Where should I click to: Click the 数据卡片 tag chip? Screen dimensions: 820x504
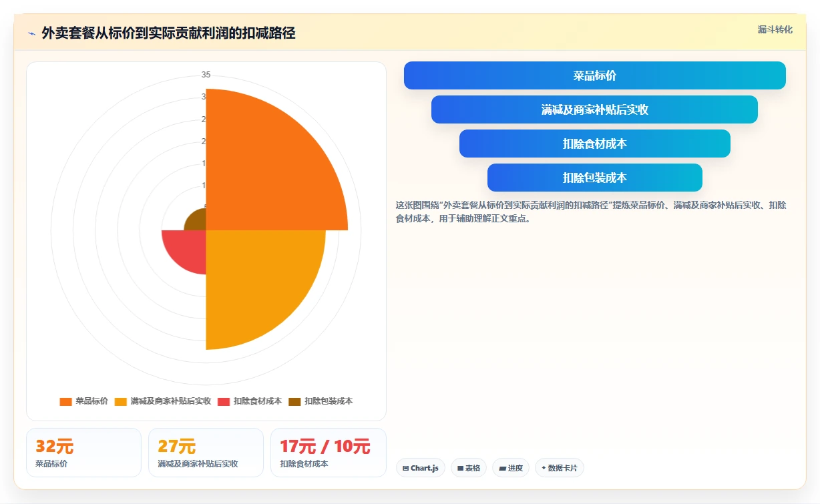(x=560, y=468)
